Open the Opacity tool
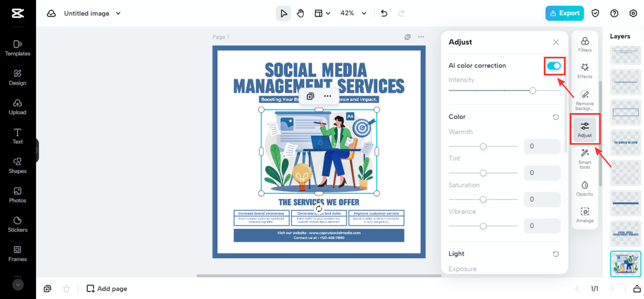644x299 pixels. click(585, 188)
